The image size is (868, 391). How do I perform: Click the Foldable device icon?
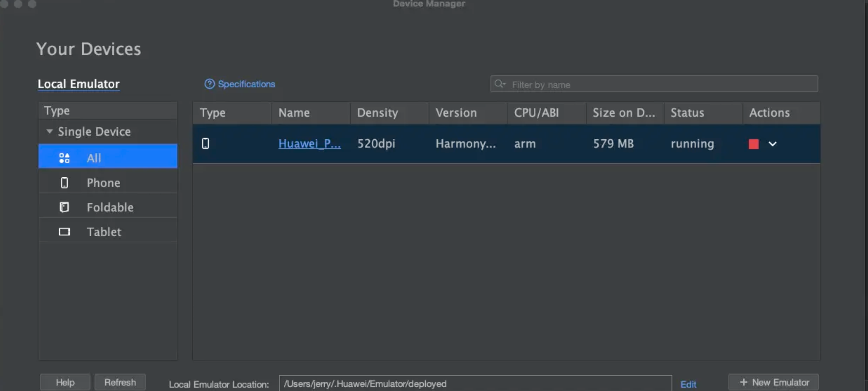coord(64,207)
